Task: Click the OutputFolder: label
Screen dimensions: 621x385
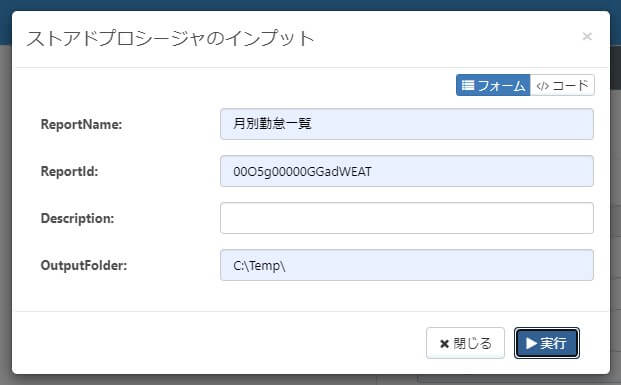Action: click(84, 265)
